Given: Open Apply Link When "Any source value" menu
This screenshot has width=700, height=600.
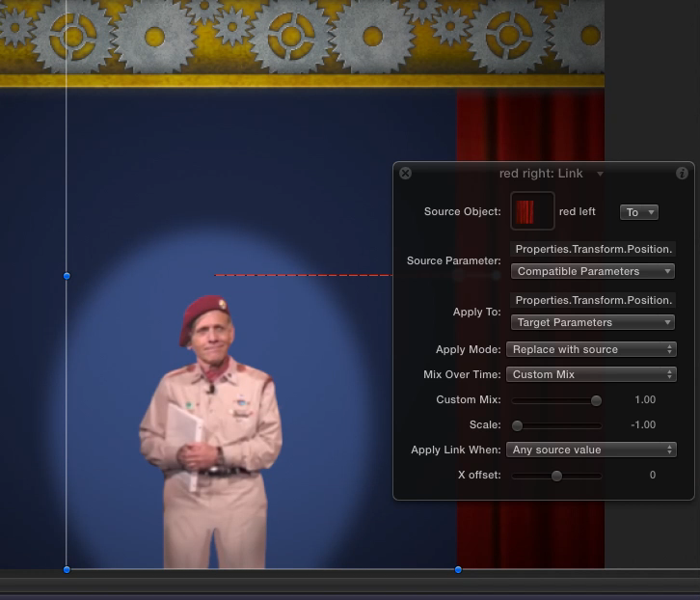Looking at the screenshot, I should 592,450.
